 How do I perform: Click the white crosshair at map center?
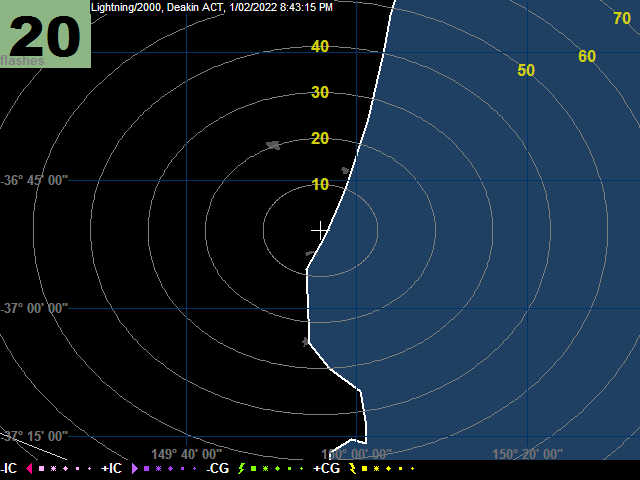coord(319,230)
